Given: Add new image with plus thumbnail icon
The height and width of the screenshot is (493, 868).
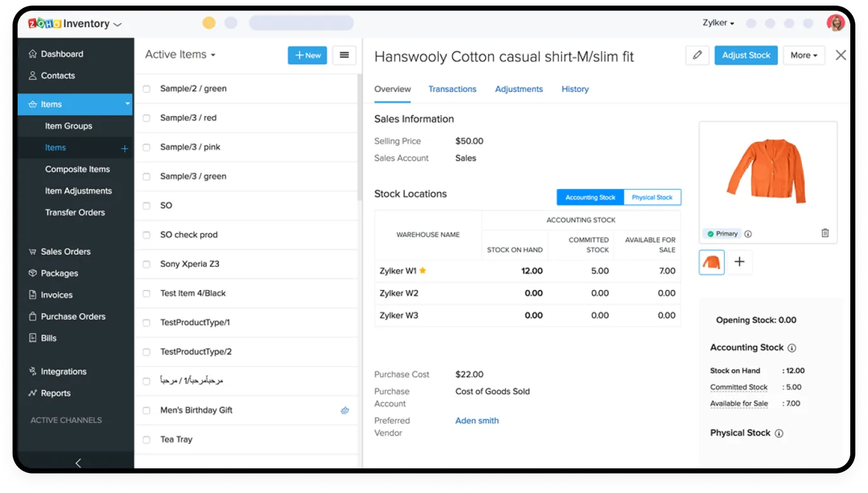Looking at the screenshot, I should pyautogui.click(x=739, y=262).
